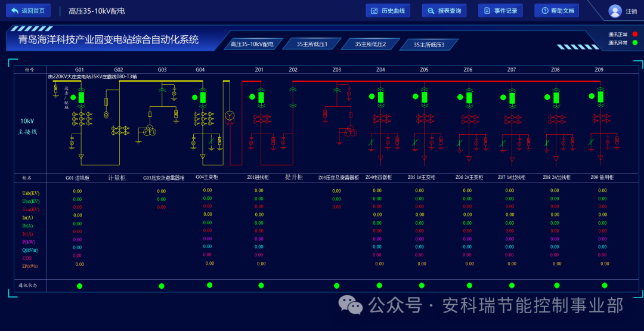Open 报表查询 report query
The image size is (644, 331).
point(444,11)
